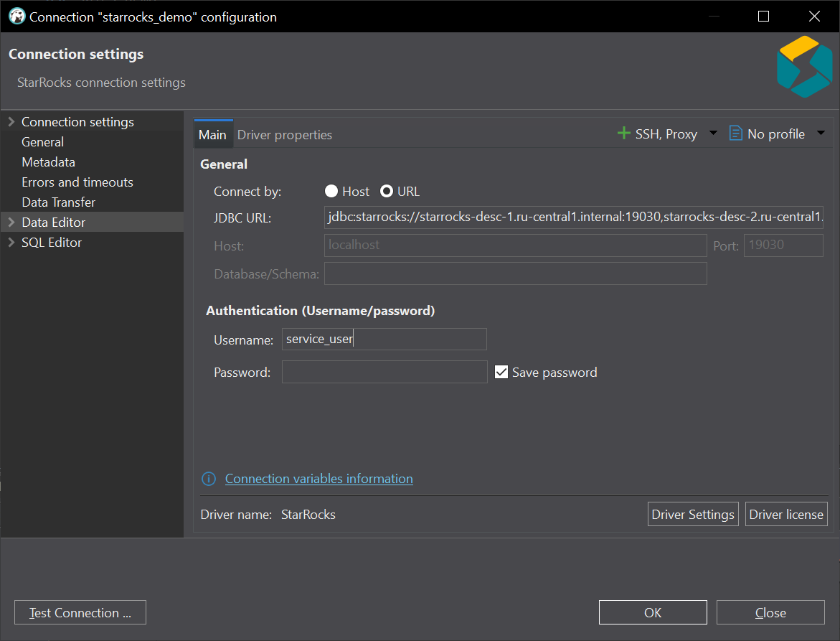The width and height of the screenshot is (840, 641).
Task: Click into the JDBC URL field
Action: [574, 217]
